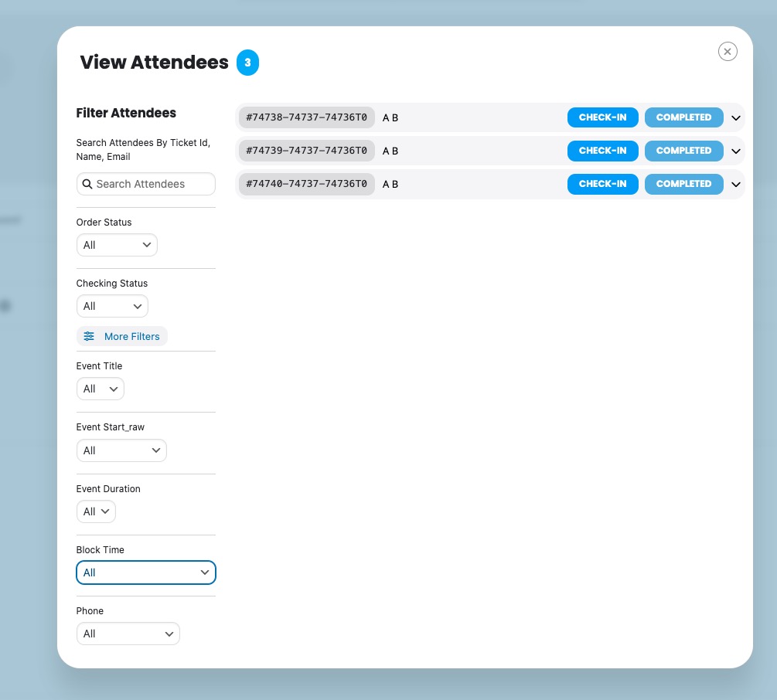Expand ticket #74738 row chevron
Screen dimensions: 777x700
pyautogui.click(x=735, y=118)
